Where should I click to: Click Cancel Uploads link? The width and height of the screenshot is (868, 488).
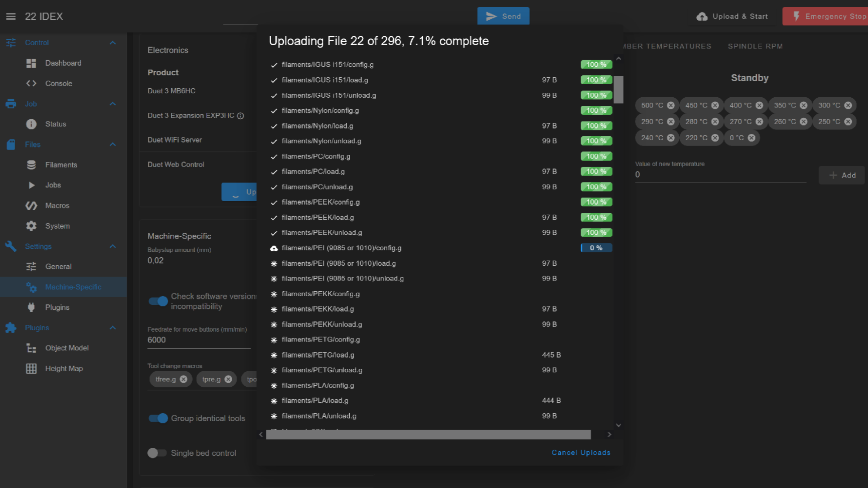[x=581, y=453]
